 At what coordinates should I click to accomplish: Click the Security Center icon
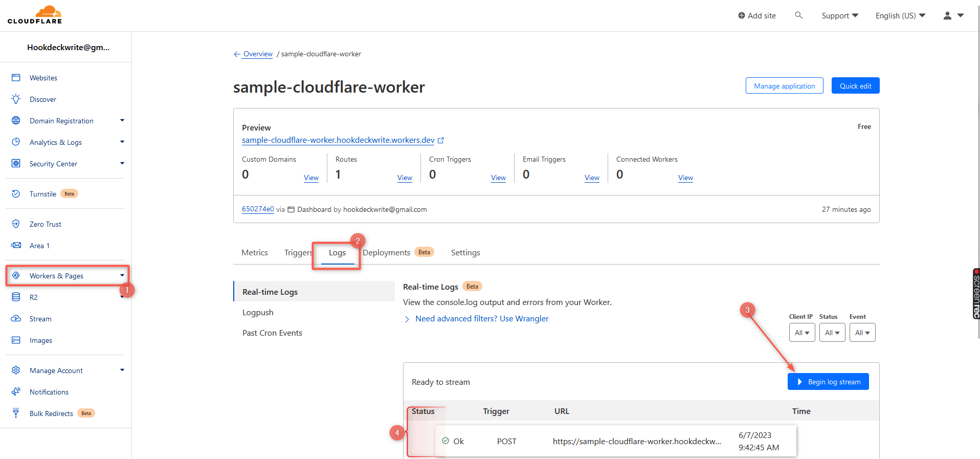(x=16, y=164)
